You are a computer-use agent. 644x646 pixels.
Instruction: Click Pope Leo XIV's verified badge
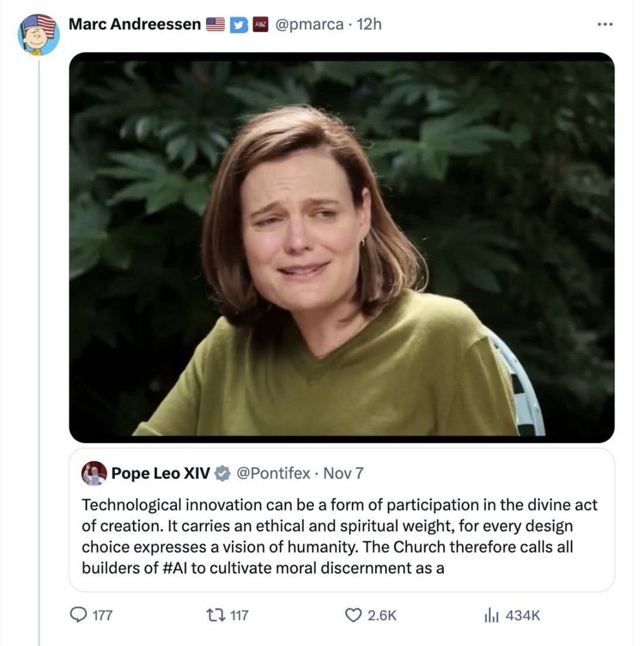point(222,473)
